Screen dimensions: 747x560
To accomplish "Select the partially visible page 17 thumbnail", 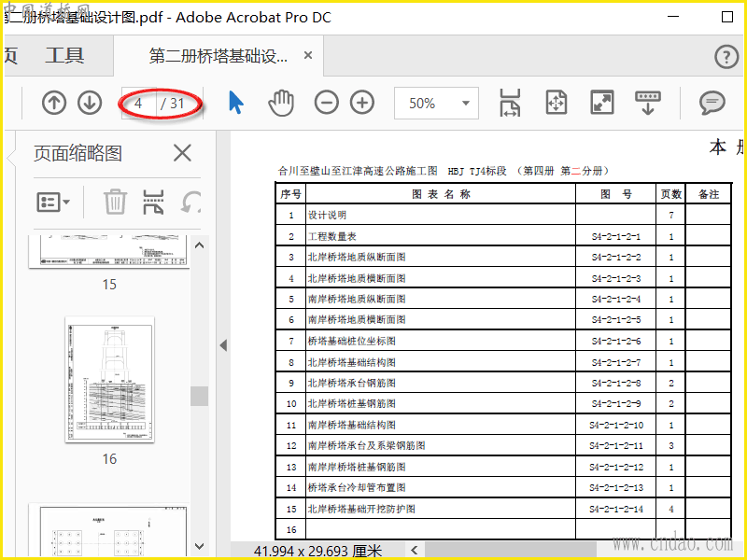I will (109, 527).
